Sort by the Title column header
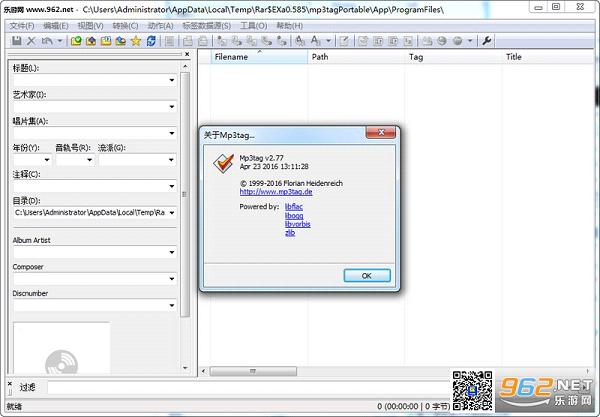Viewport: 600px width, 417px height. tap(548, 57)
